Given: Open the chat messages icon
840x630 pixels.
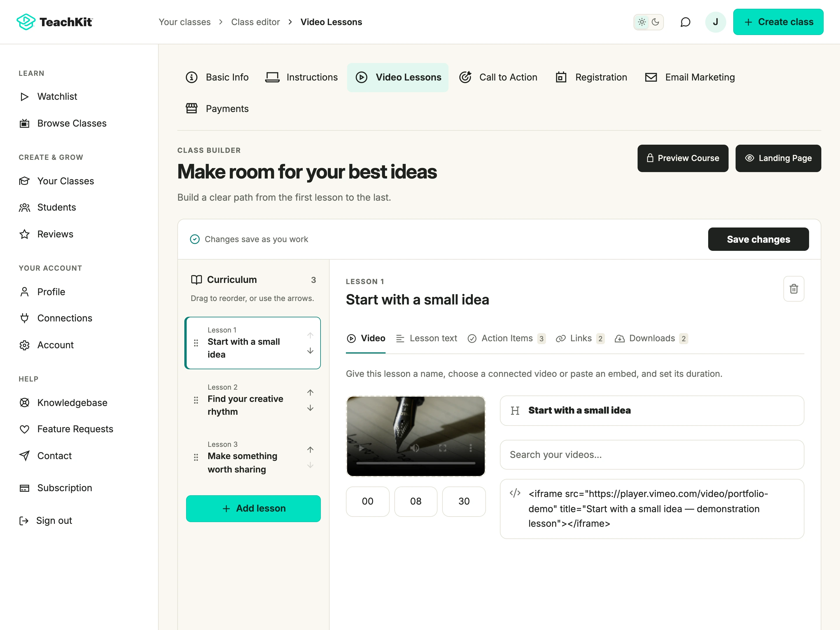Looking at the screenshot, I should (x=685, y=22).
